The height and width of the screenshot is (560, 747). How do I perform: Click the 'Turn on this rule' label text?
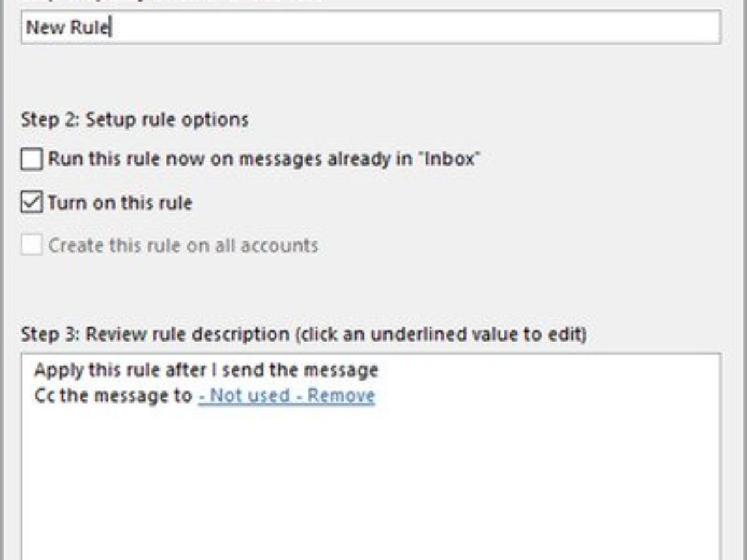click(x=120, y=203)
